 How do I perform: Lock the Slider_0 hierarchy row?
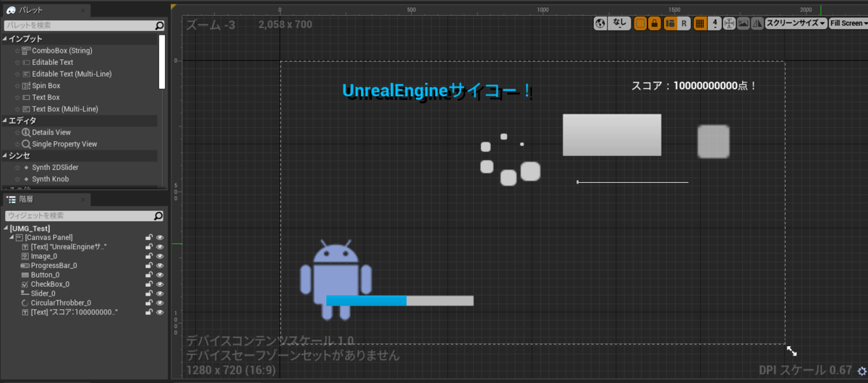tap(149, 293)
